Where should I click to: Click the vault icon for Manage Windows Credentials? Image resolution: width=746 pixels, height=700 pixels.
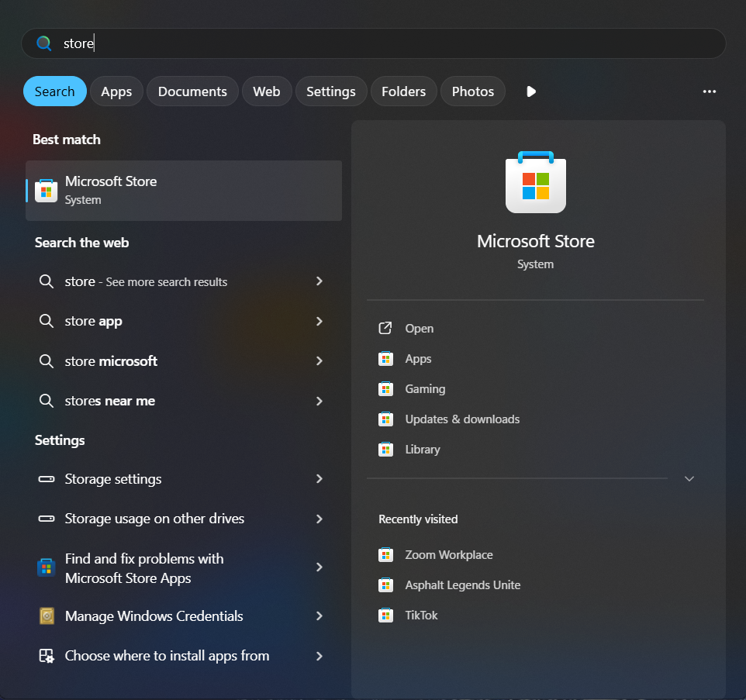tap(47, 616)
